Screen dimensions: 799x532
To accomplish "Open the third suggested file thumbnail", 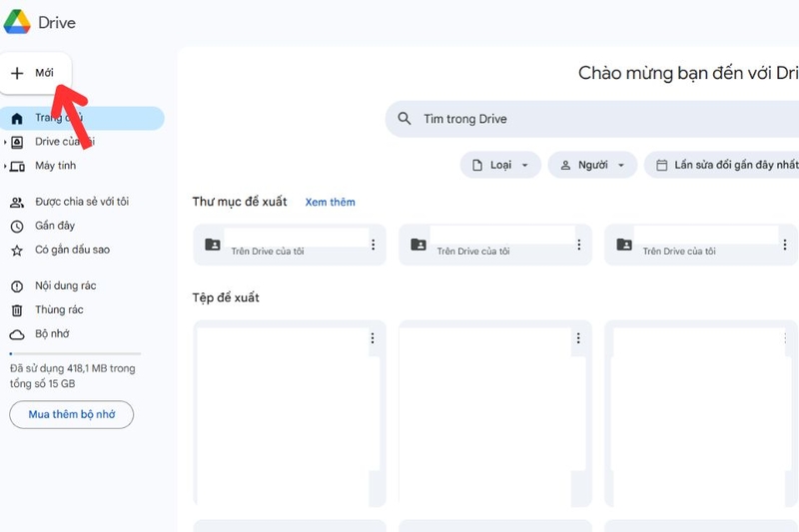I will 701,413.
